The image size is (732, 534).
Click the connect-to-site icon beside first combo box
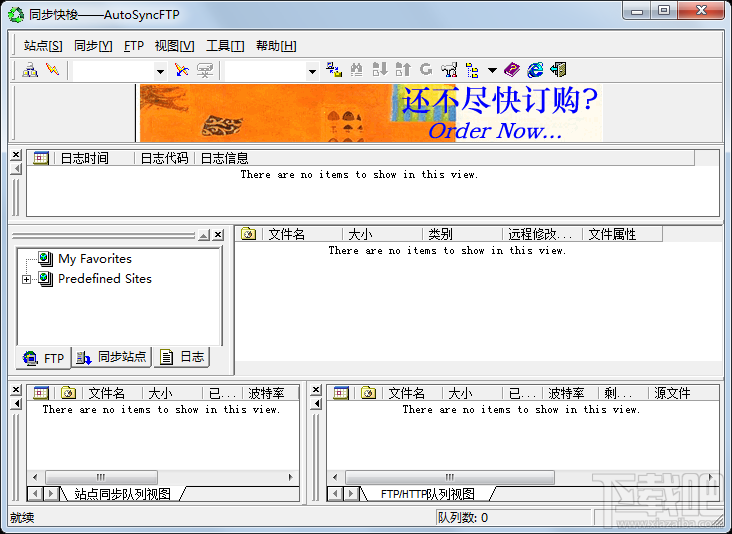pos(181,70)
